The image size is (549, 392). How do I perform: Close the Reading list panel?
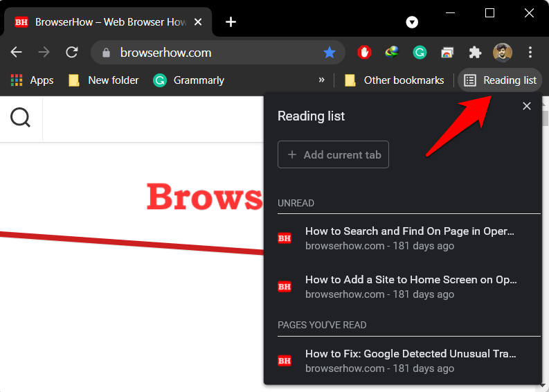(x=527, y=106)
